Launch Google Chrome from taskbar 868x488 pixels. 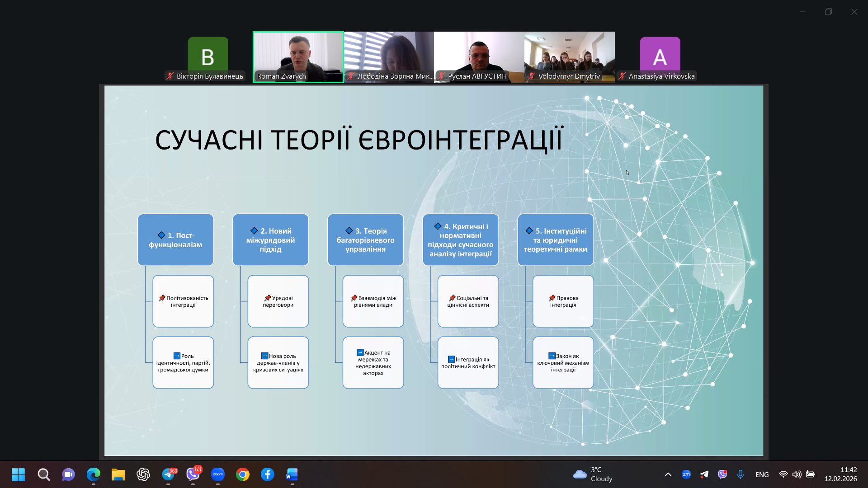[x=243, y=474]
